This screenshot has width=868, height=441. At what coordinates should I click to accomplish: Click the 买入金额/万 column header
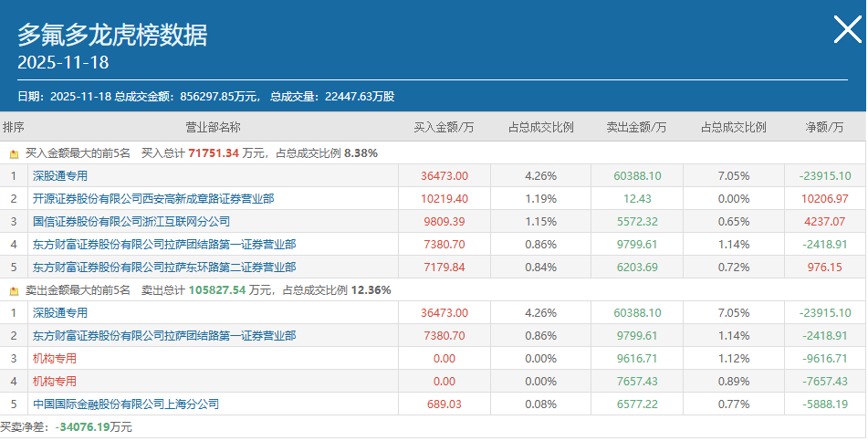444,128
